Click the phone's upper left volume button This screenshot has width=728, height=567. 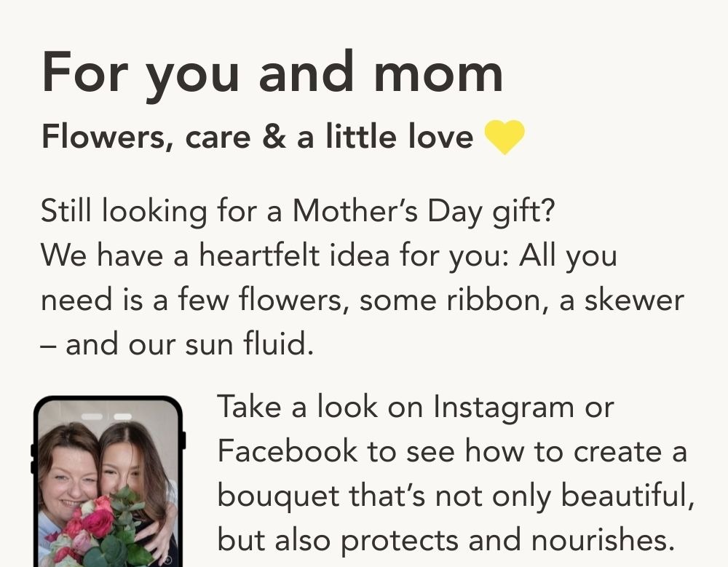click(x=33, y=451)
